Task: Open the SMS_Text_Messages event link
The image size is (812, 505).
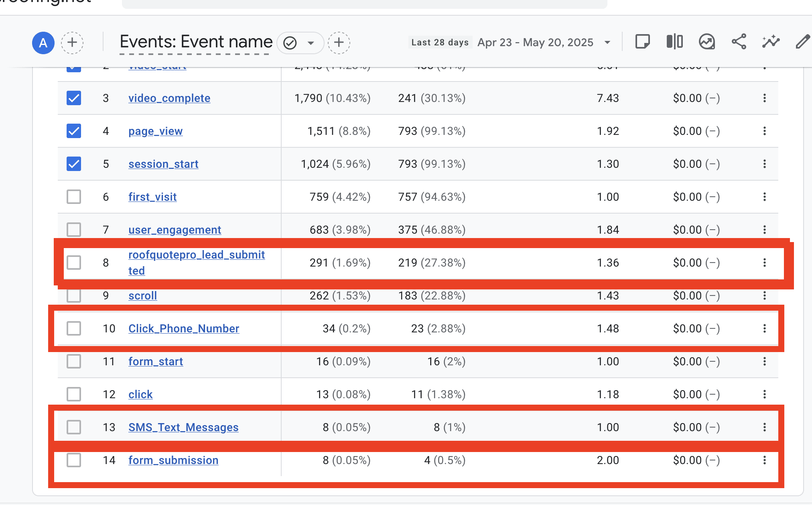Action: point(183,428)
